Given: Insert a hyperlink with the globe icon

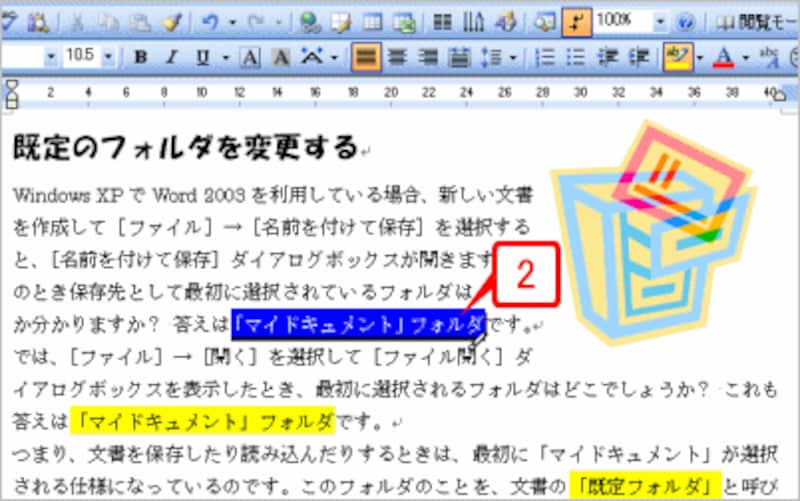Looking at the screenshot, I should [x=310, y=22].
